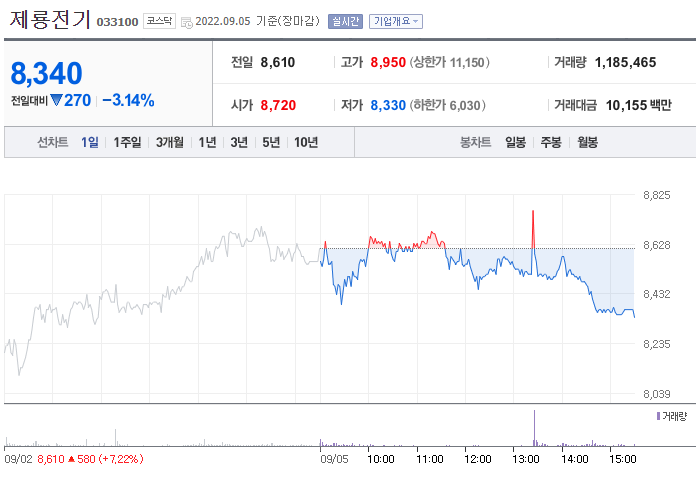Click the 8,825 y-axis label
Viewport: 696px width, 477px height.
(x=656, y=195)
